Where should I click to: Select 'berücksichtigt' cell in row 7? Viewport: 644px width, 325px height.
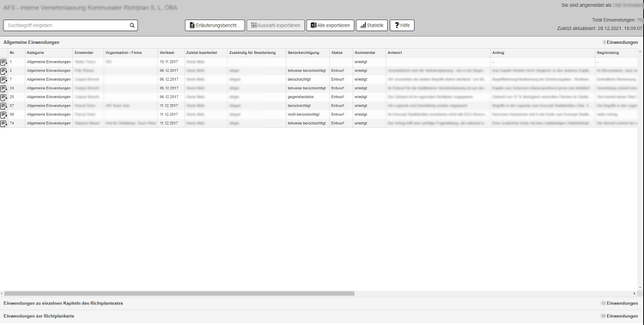(x=299, y=79)
